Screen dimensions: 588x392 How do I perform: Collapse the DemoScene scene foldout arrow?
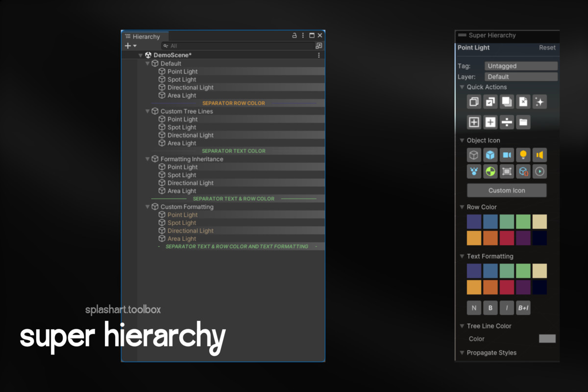coord(141,55)
